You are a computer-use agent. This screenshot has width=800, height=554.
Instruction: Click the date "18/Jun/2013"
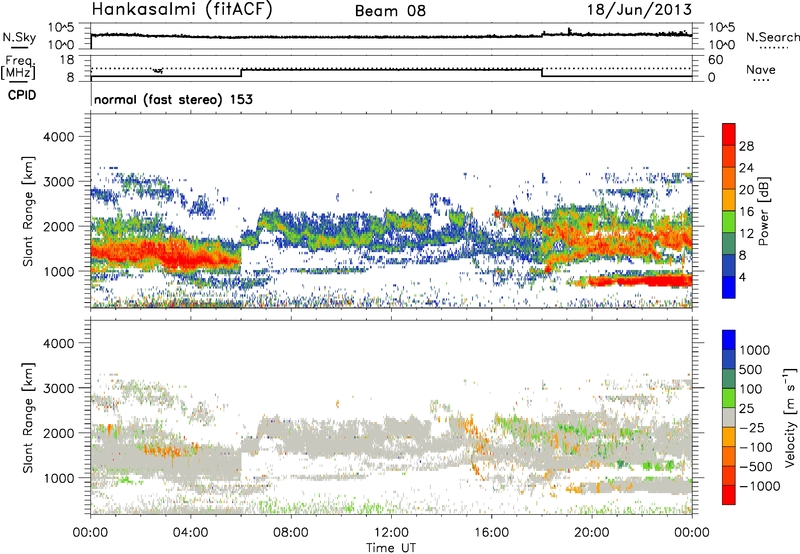(639, 10)
